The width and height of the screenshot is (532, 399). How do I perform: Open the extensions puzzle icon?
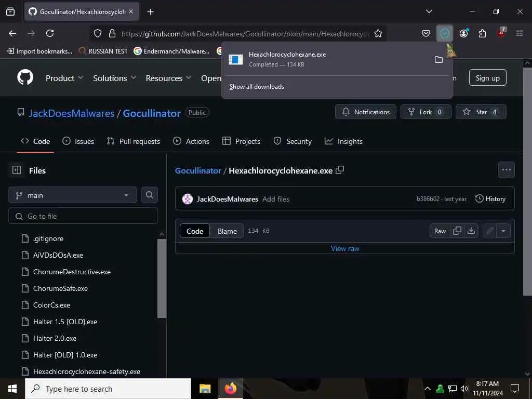pos(482,33)
